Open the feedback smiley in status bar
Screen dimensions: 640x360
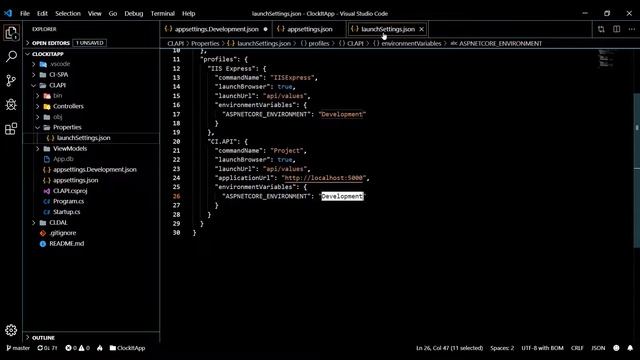(x=616, y=348)
